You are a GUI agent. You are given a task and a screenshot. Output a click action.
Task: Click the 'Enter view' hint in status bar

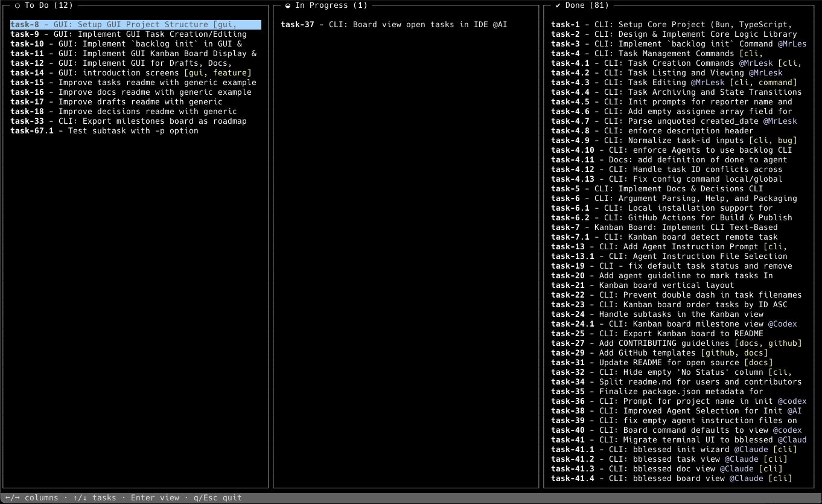point(155,498)
